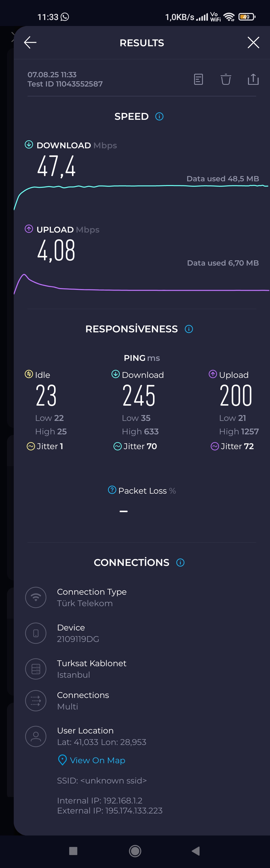Open the Speed info icon

(159, 116)
